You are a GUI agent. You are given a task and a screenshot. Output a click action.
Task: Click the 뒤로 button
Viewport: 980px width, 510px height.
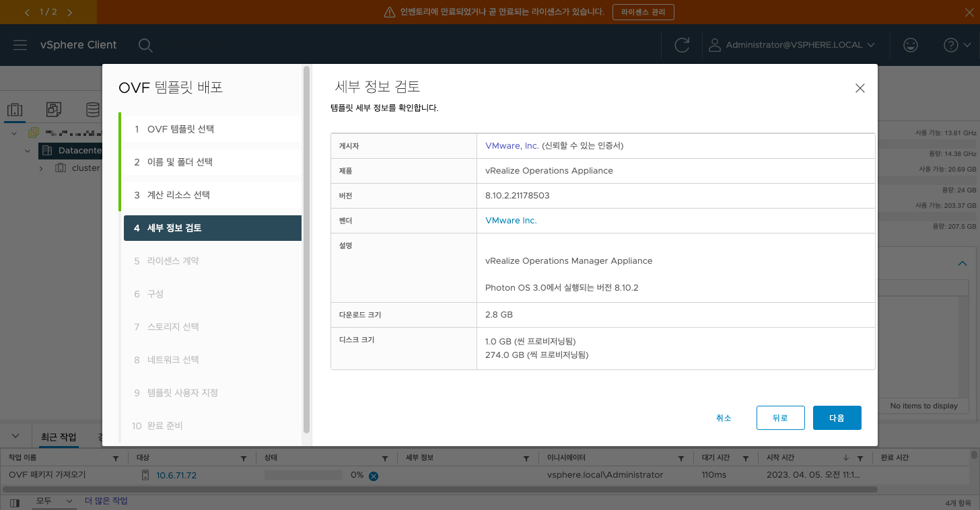pyautogui.click(x=780, y=418)
